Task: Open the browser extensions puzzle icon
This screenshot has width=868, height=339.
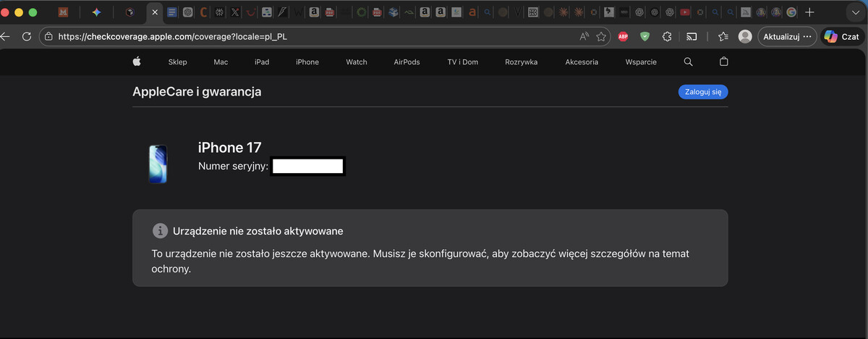Action: click(x=667, y=36)
